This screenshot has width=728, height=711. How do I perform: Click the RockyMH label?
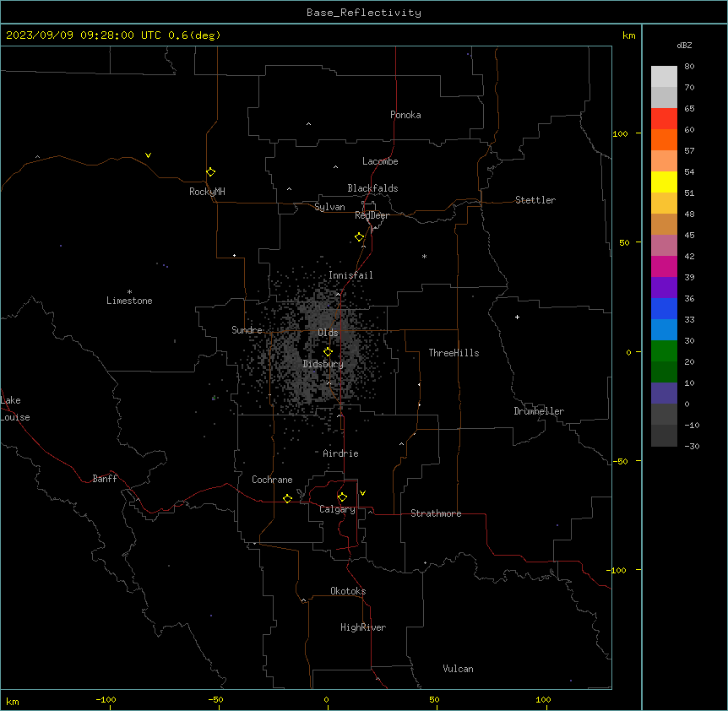(207, 192)
